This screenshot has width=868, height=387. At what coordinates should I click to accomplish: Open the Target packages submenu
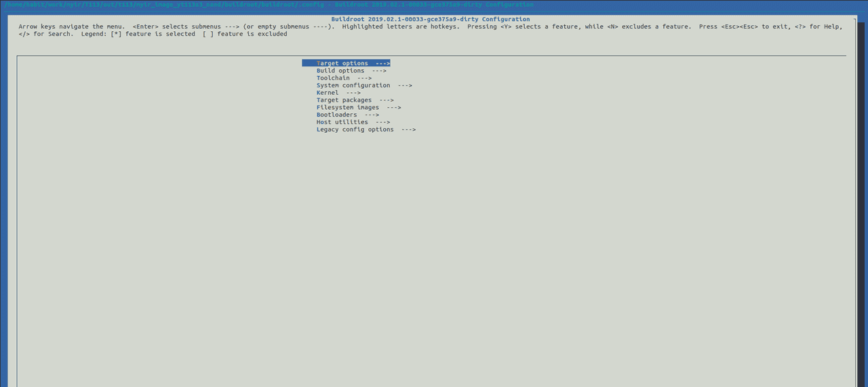355,100
